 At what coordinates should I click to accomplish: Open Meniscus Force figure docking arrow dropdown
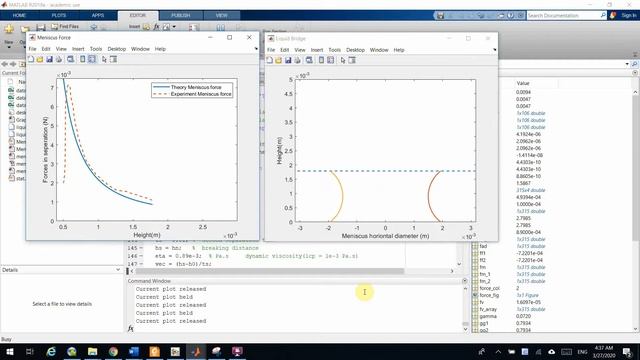pos(256,49)
